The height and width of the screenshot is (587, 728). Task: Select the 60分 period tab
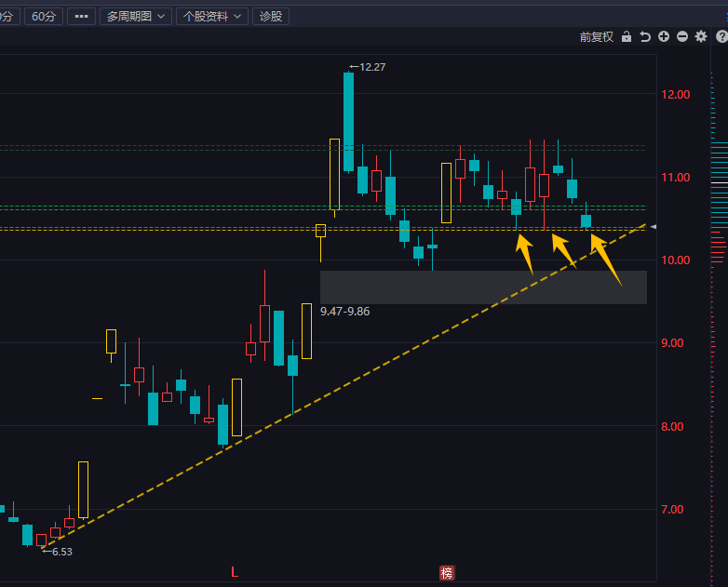coord(44,17)
